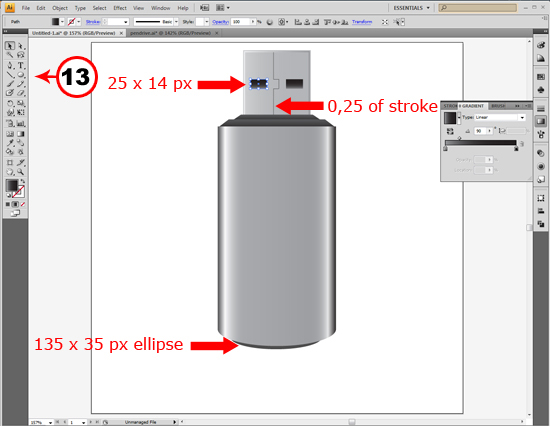550x426 pixels.
Task: Open the gradient Type dropdown (Linear)
Action: coord(500,118)
